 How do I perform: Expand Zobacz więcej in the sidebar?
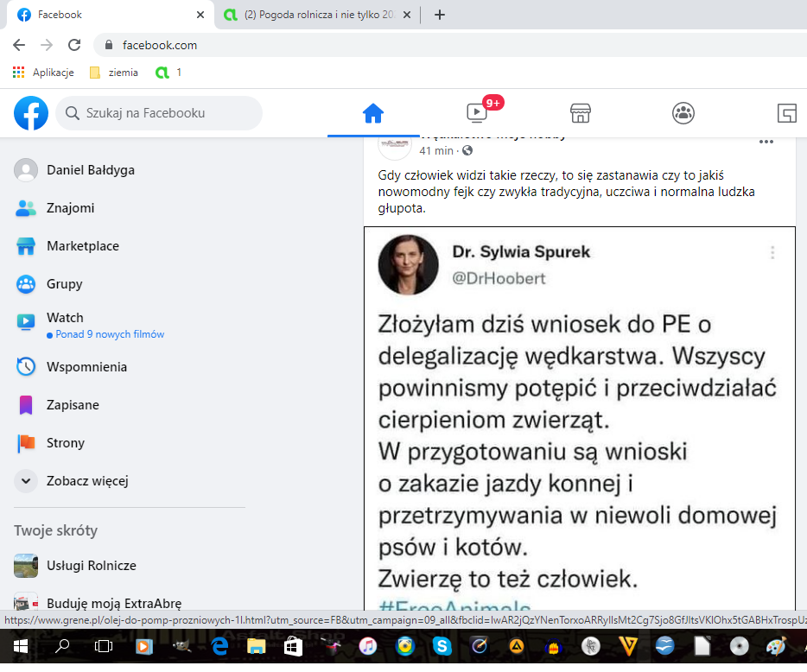(86, 481)
